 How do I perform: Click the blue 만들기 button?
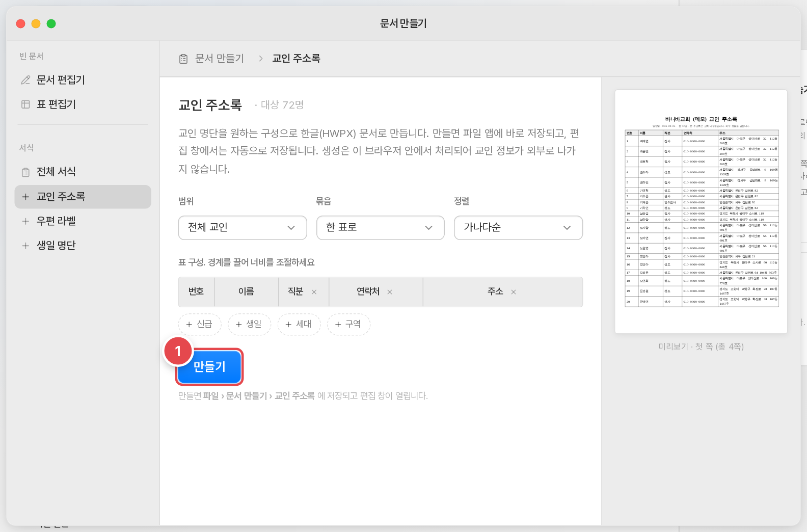[x=209, y=367]
